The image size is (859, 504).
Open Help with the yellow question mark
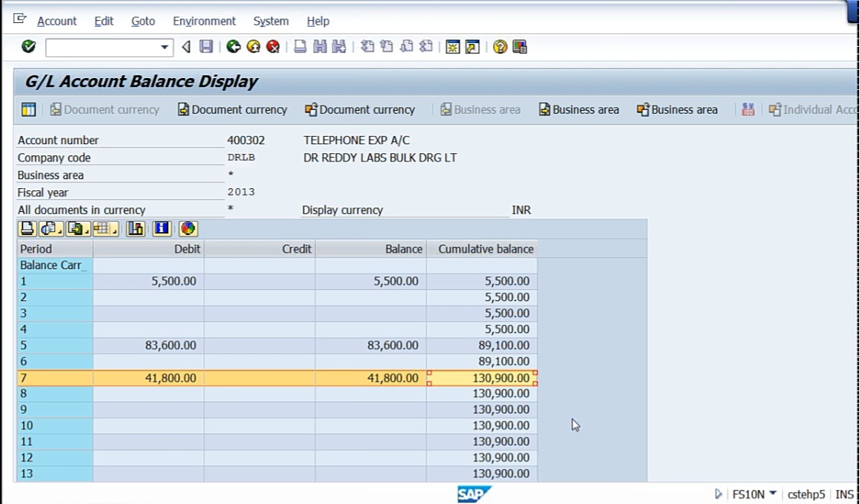pos(500,47)
